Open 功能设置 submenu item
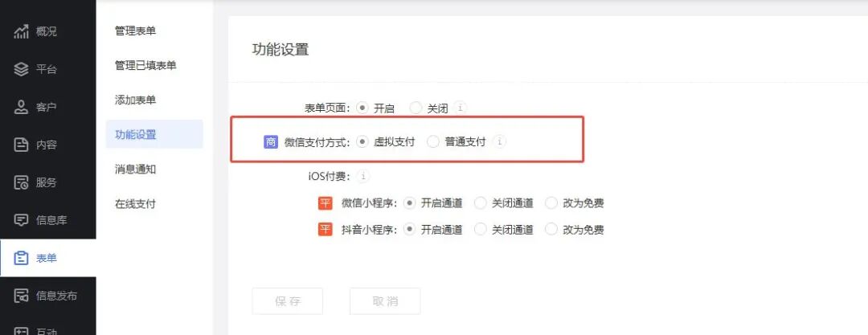This screenshot has height=335, width=868. coord(154,134)
